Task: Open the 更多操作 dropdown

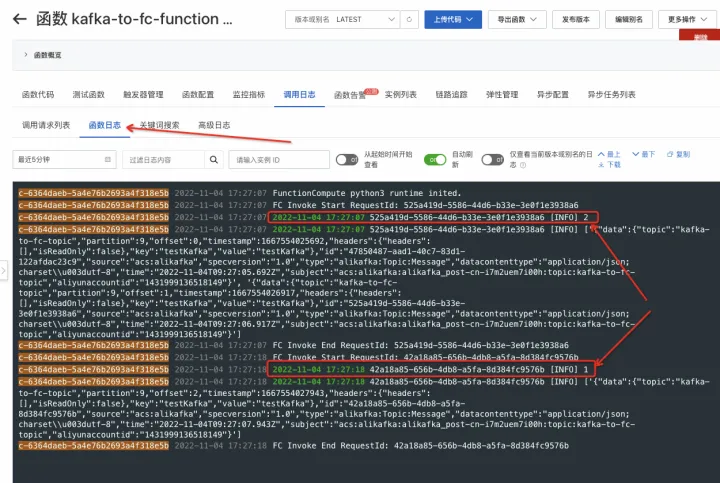Action: click(687, 19)
